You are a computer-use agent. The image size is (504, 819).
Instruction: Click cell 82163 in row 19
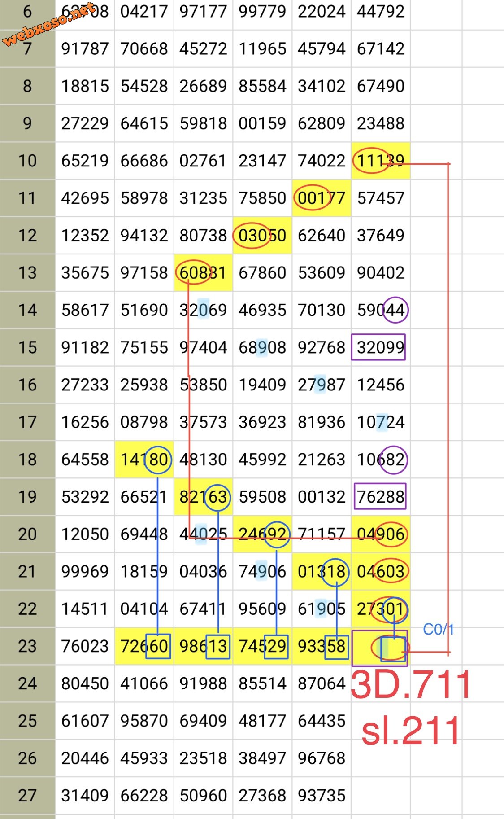pos(203,497)
